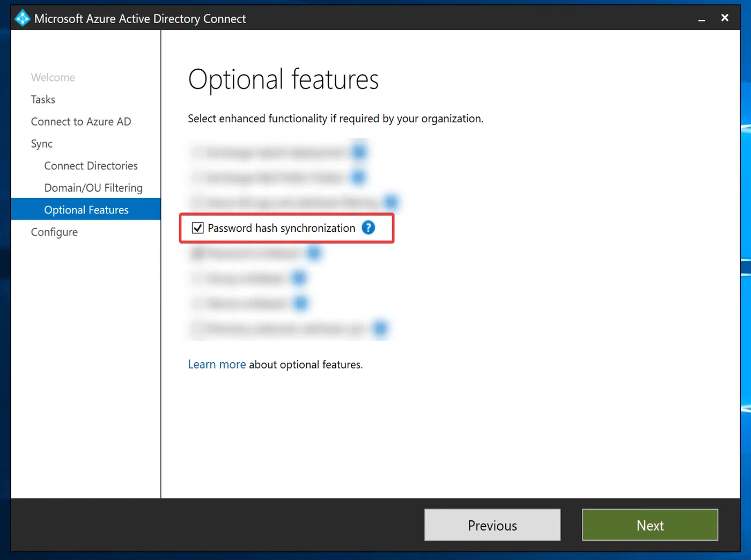This screenshot has width=751, height=560.
Task: Click the window title text
Action: point(140,19)
